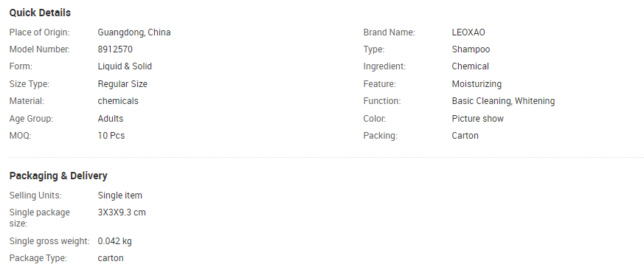Click the Carton packing value

coord(465,136)
